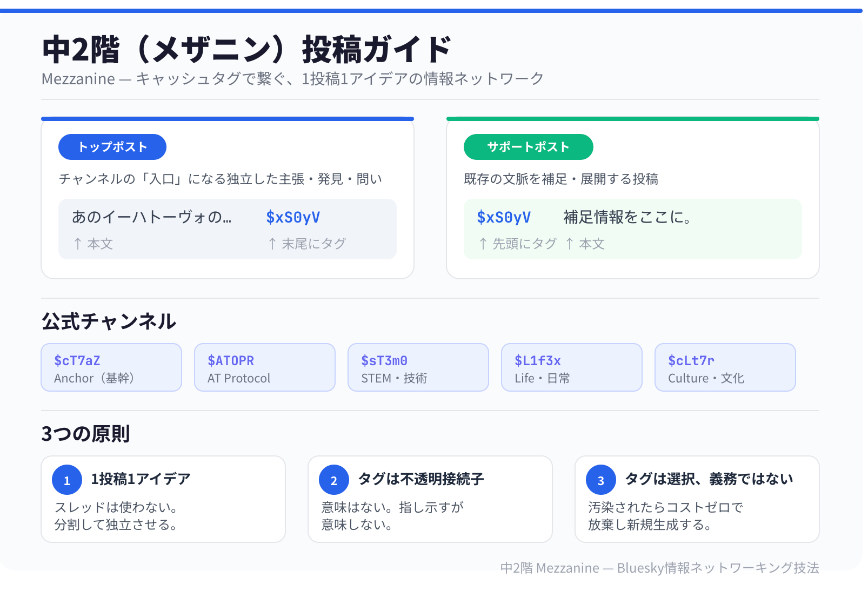Open the $cLt7r Culture channel card
The height and width of the screenshot is (591, 868).
[725, 367]
